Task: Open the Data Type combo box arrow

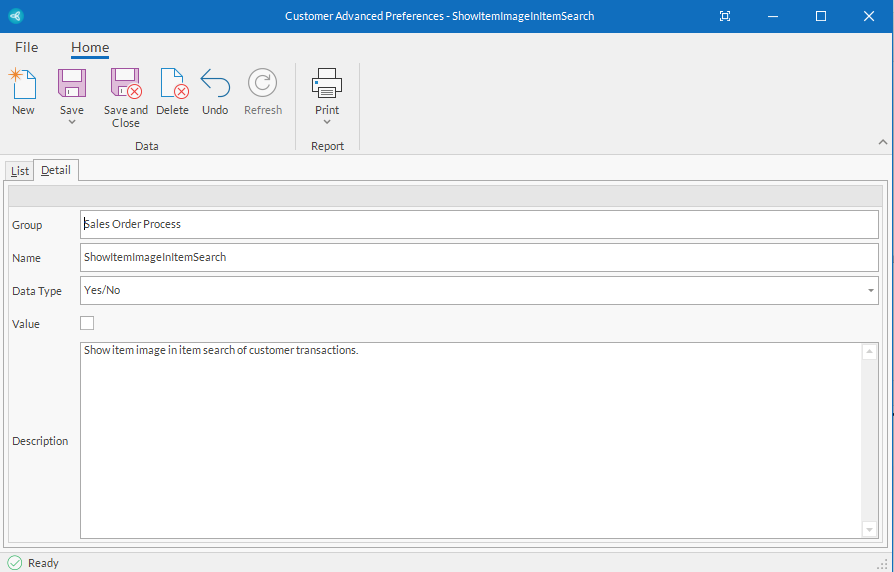Action: pos(871,290)
